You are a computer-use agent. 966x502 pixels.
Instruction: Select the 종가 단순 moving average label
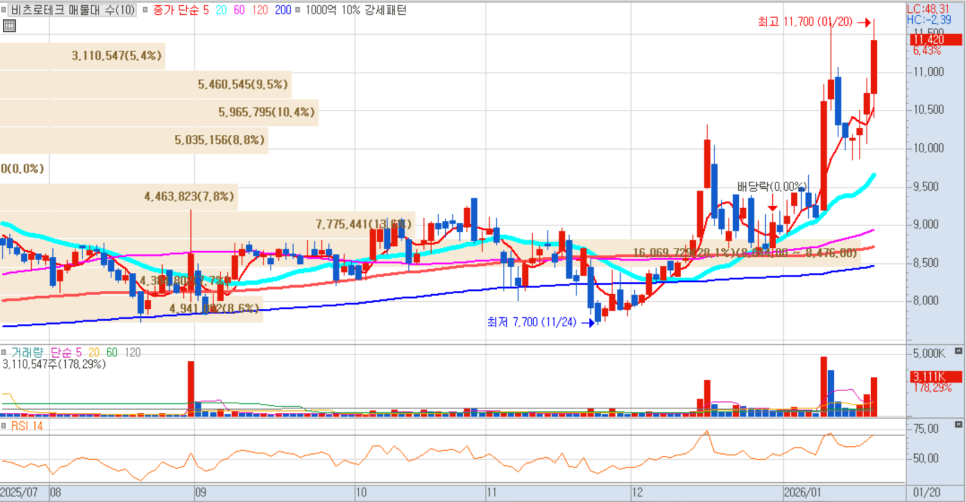point(176,10)
